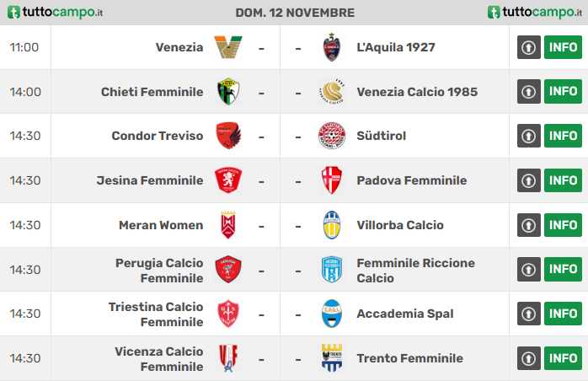Open the Perugia Calcio Femminile team link
588x381 pixels.
click(159, 271)
